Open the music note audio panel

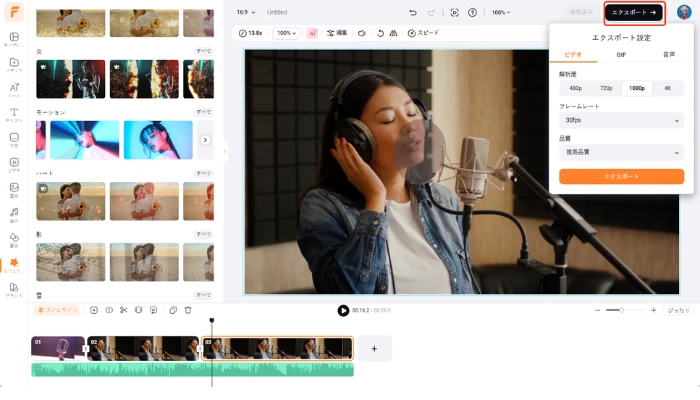click(14, 214)
